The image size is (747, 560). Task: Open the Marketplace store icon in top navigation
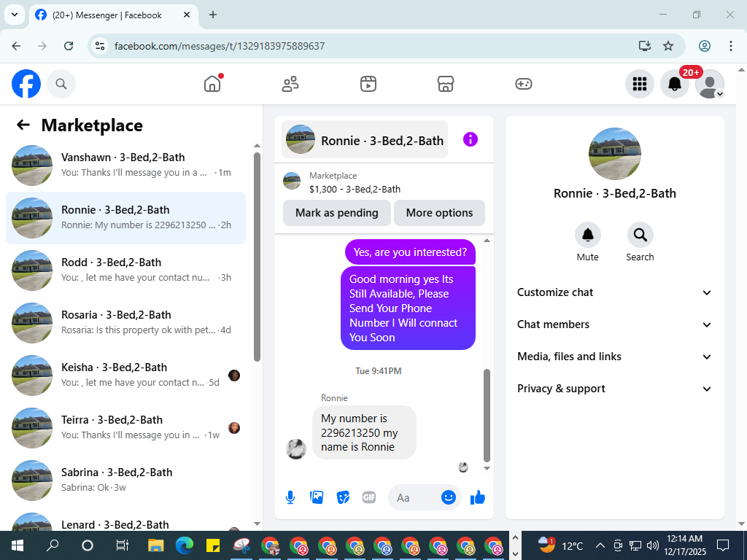(x=446, y=84)
